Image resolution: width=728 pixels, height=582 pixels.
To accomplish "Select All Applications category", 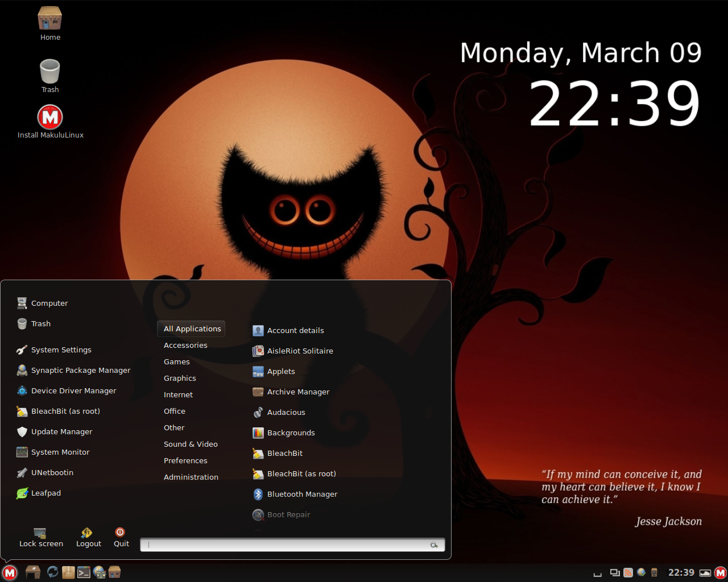I will point(191,329).
